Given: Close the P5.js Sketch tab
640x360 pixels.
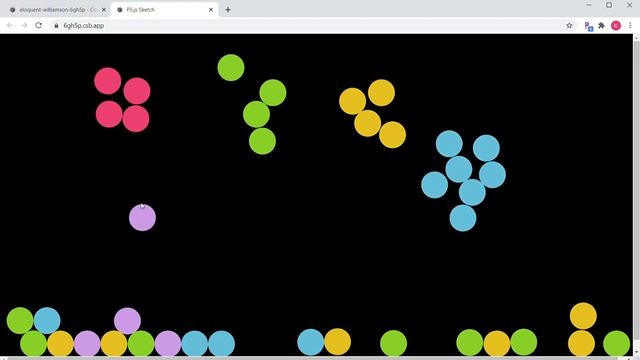Looking at the screenshot, I should click(x=211, y=9).
